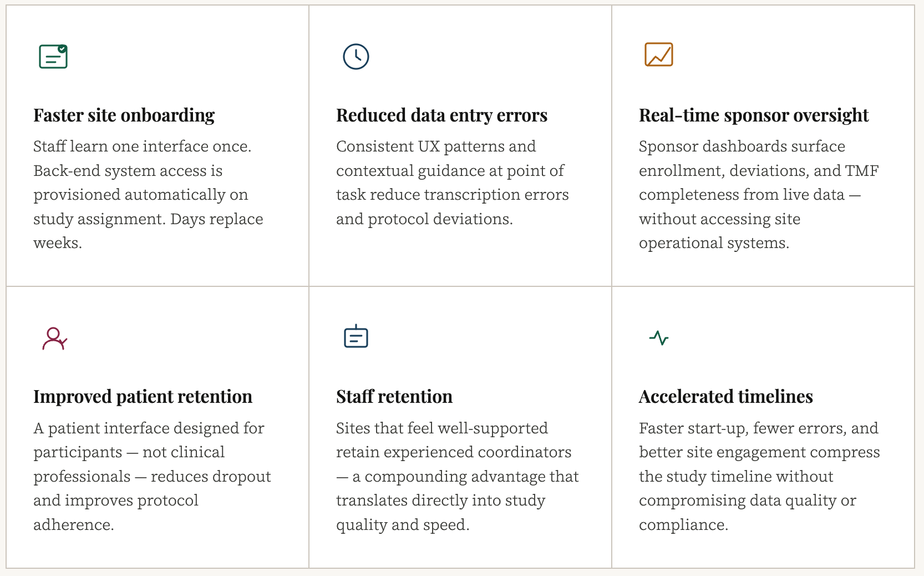This screenshot has height=576, width=924.
Task: Click the maroon user-check icon
Action: click(x=54, y=338)
